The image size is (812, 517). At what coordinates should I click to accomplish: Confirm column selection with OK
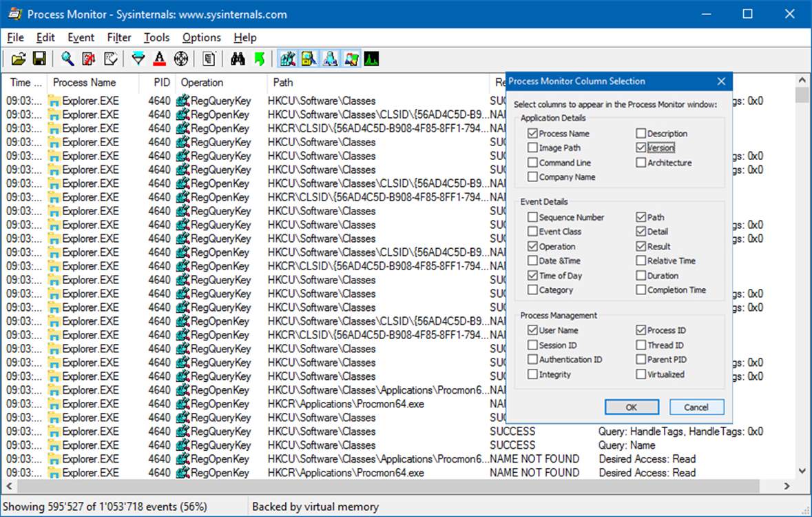coord(632,407)
